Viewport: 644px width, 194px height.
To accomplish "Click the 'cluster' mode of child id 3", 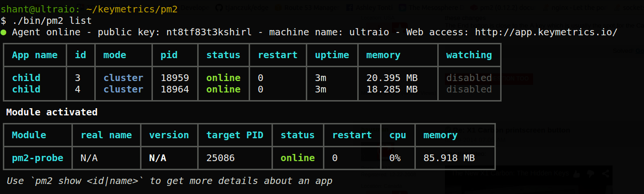I will tap(123, 78).
